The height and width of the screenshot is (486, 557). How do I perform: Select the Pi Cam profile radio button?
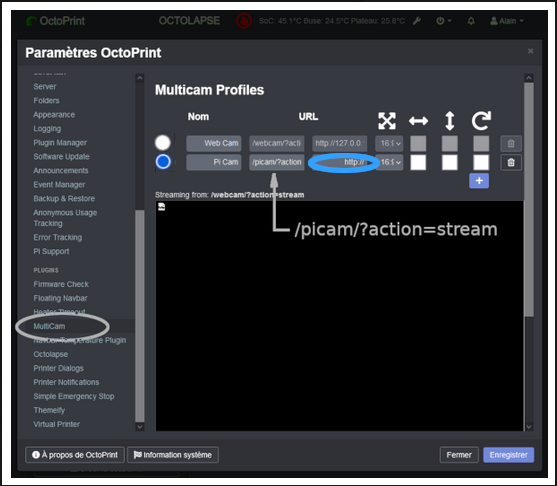[163, 162]
